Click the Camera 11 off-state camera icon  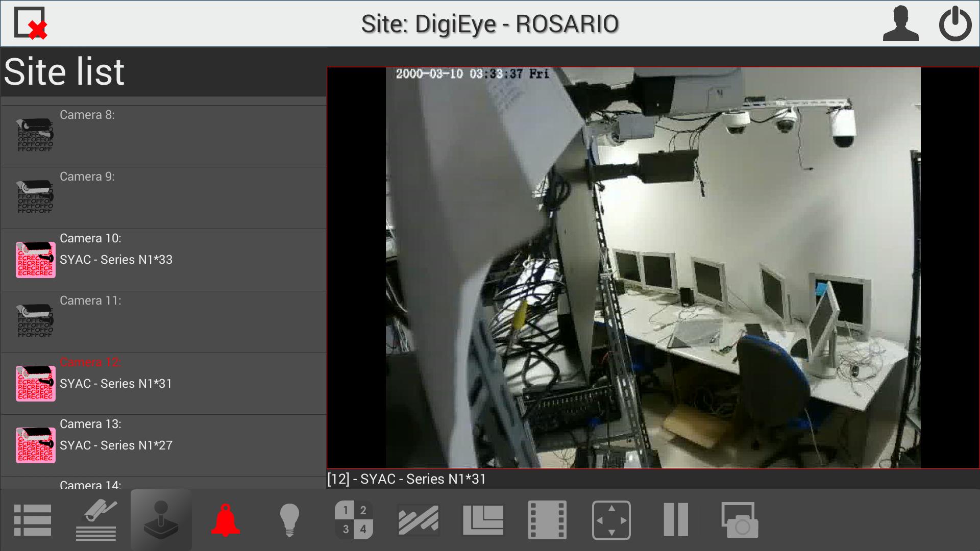coord(35,321)
